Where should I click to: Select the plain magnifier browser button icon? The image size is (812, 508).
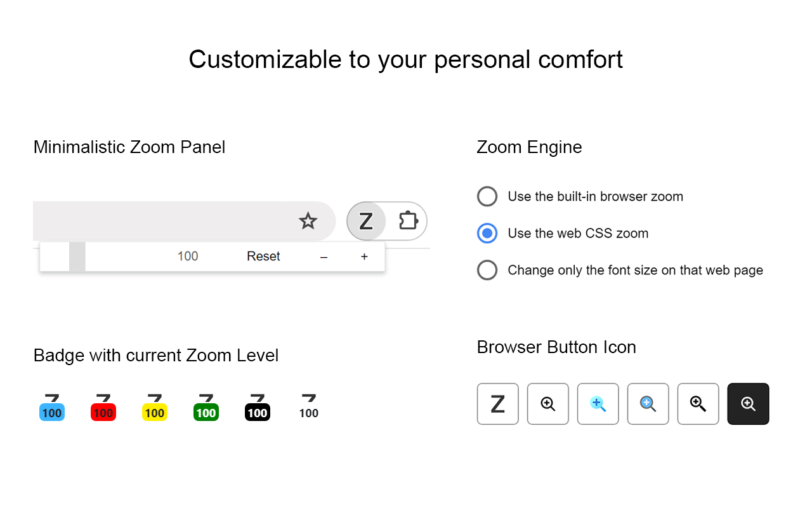coord(548,404)
